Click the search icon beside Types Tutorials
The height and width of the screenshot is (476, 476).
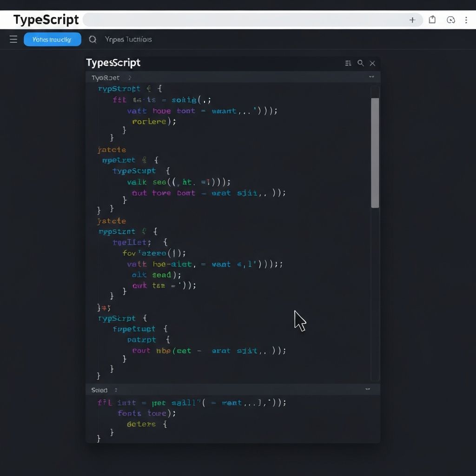pos(92,40)
